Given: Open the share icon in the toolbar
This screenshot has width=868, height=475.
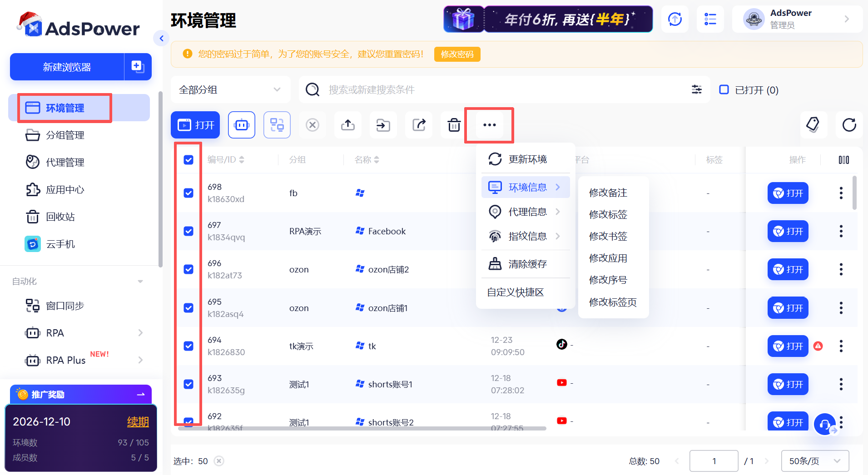Looking at the screenshot, I should tap(418, 125).
